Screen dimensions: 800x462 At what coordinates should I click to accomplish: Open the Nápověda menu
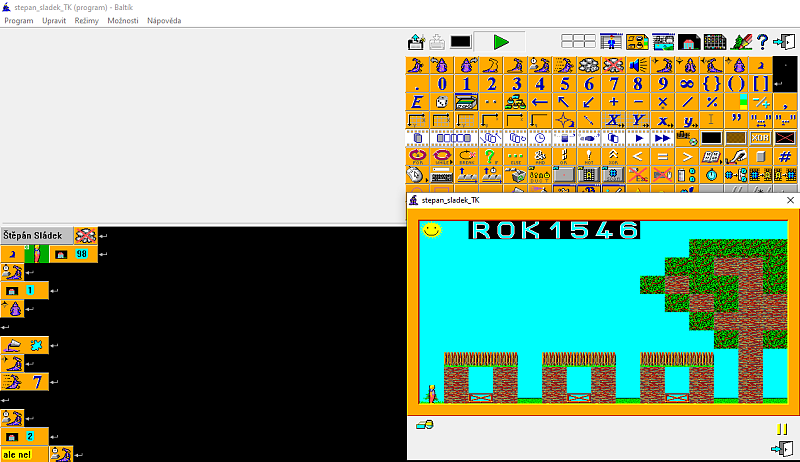pyautogui.click(x=164, y=20)
